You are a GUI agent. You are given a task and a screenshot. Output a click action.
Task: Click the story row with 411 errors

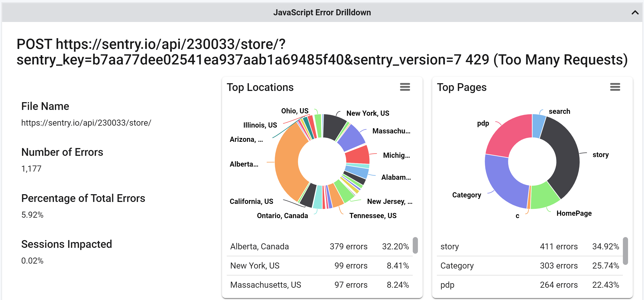click(x=530, y=247)
